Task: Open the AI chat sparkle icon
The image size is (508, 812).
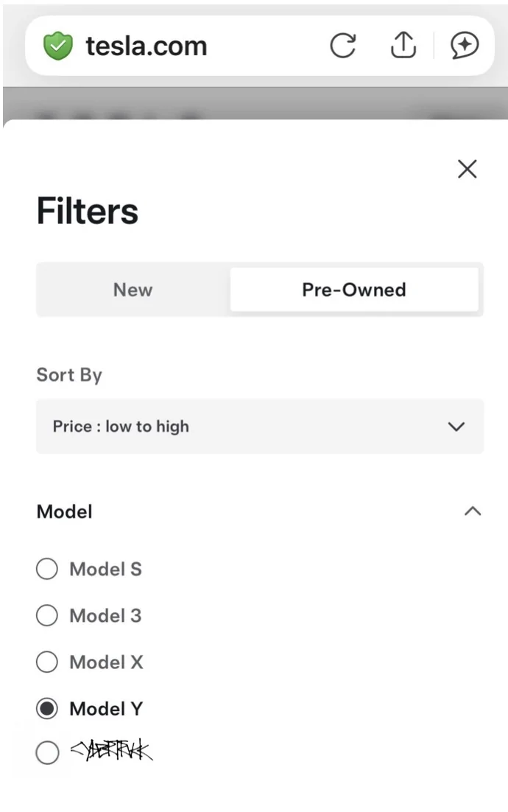Action: pos(464,46)
